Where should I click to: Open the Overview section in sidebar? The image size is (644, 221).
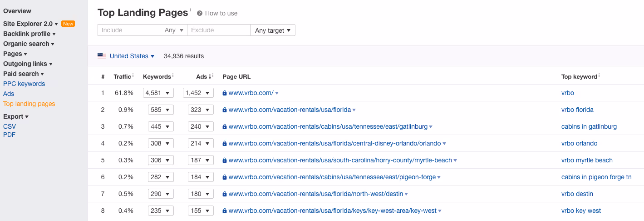click(17, 11)
